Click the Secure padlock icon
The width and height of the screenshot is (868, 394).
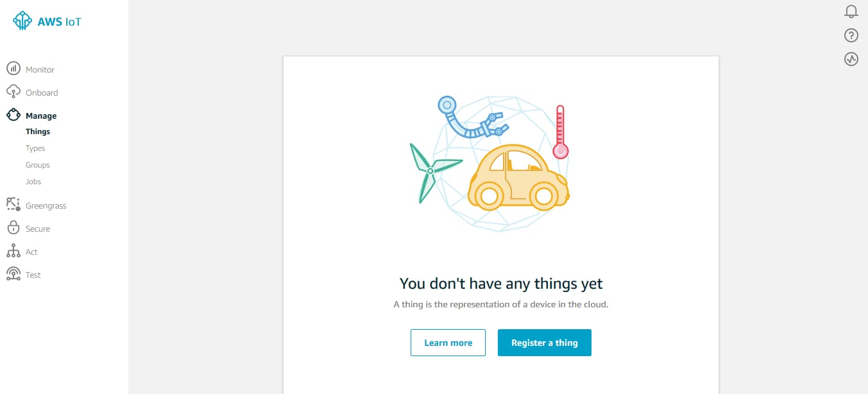(x=13, y=228)
